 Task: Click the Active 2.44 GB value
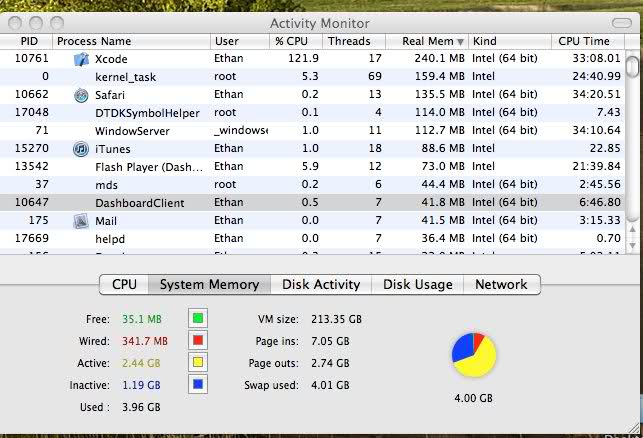coord(141,363)
